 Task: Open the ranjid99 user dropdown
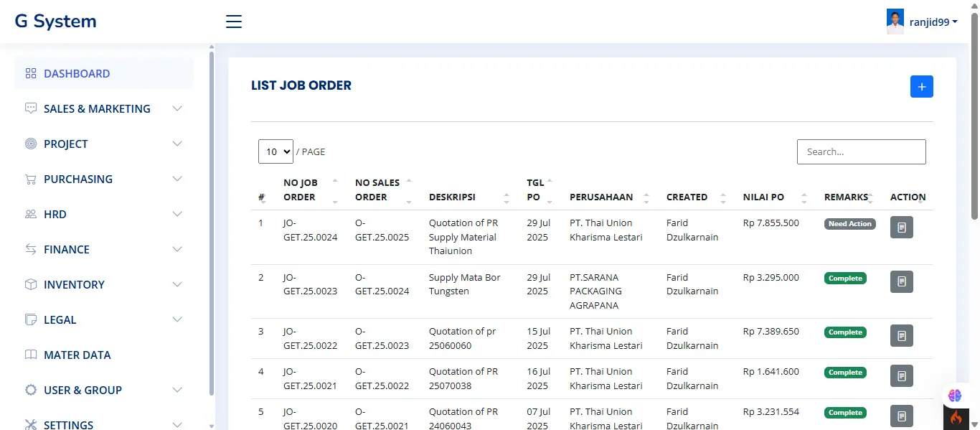(x=933, y=22)
